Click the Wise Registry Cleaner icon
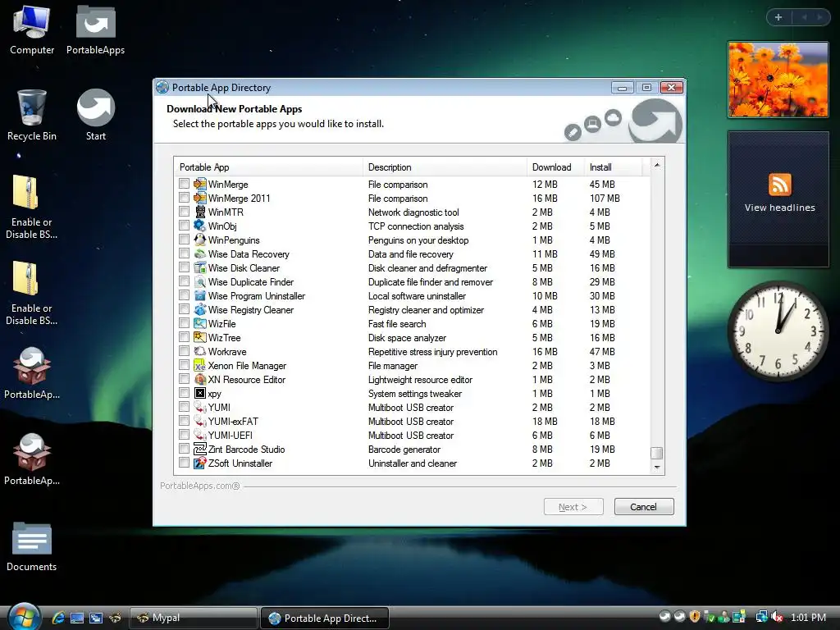 (200, 309)
